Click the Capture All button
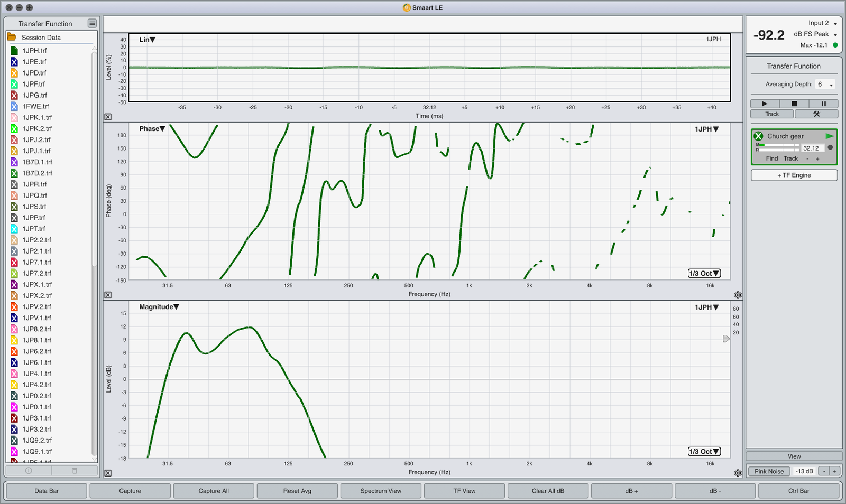The height and width of the screenshot is (504, 846). pos(214,491)
